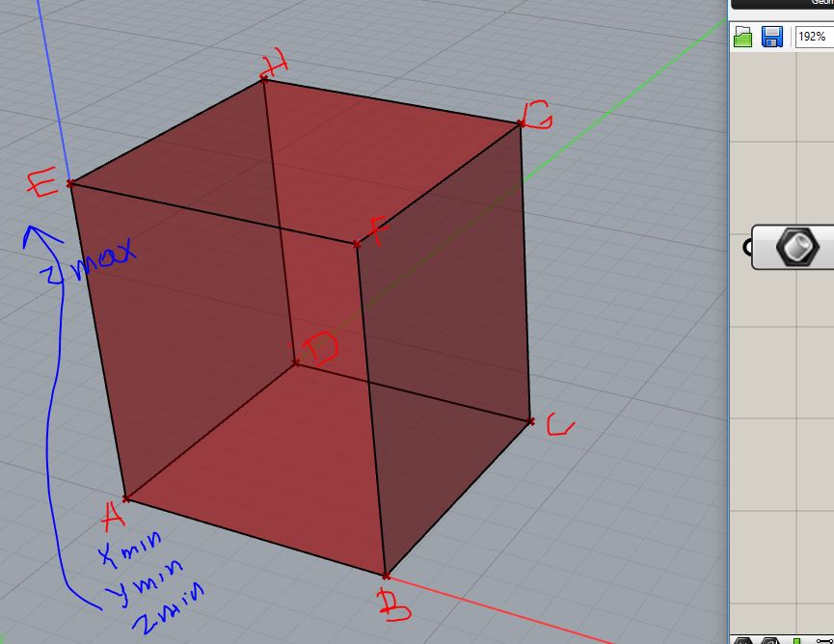The image size is (834, 644).
Task: Select the Cylinder component on the canvas
Action: coord(795,247)
